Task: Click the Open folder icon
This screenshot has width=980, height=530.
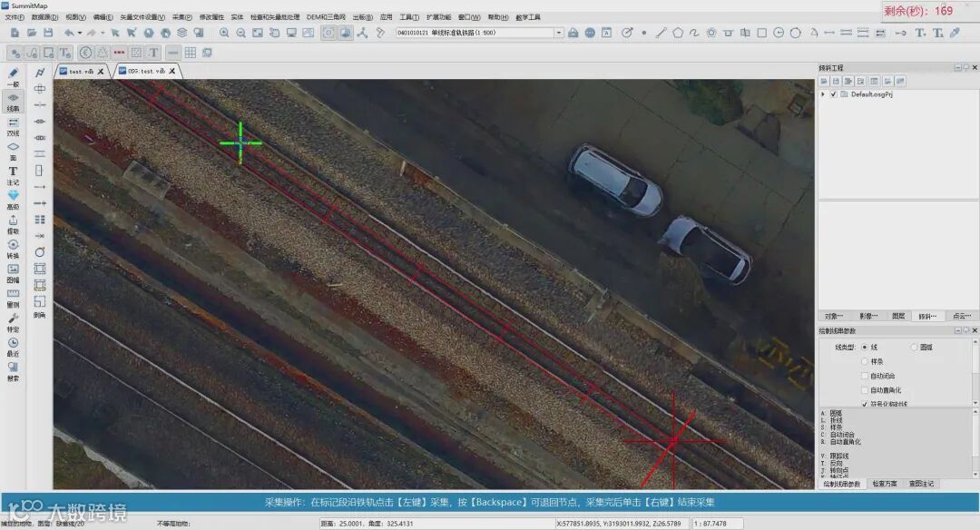Action: click(x=31, y=33)
